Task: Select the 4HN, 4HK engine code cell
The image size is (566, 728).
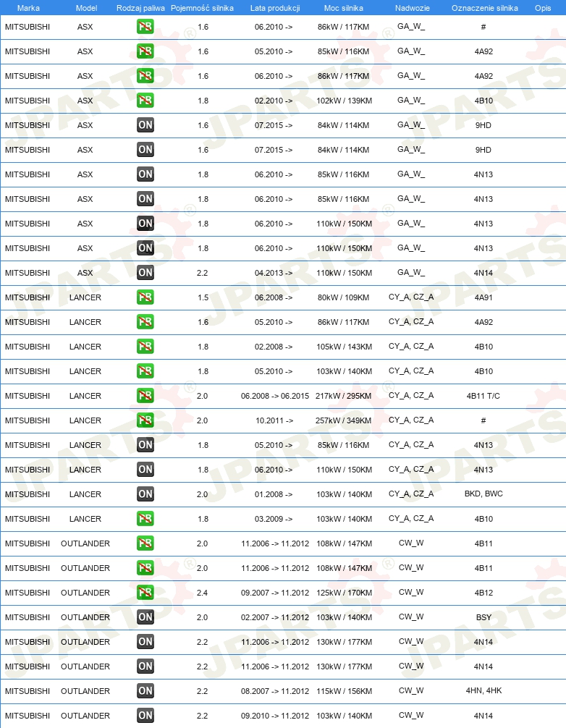Action: pos(483,691)
